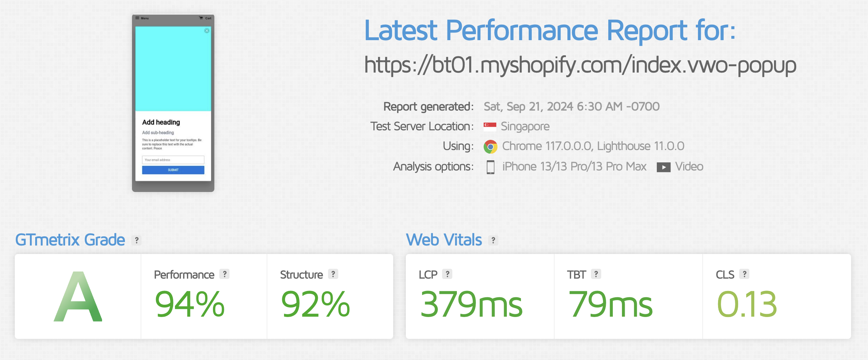Select the 94% Performance score
Viewport: 868px width, 360px height.
[190, 304]
